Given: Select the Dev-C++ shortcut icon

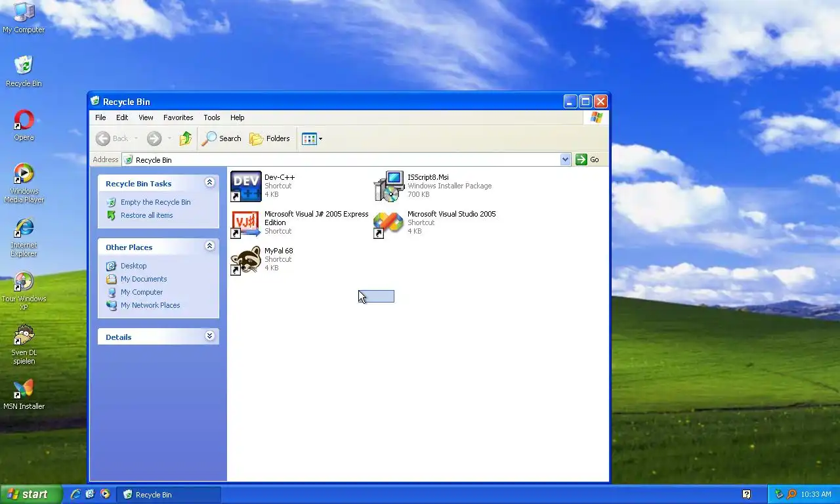Looking at the screenshot, I should (x=246, y=186).
